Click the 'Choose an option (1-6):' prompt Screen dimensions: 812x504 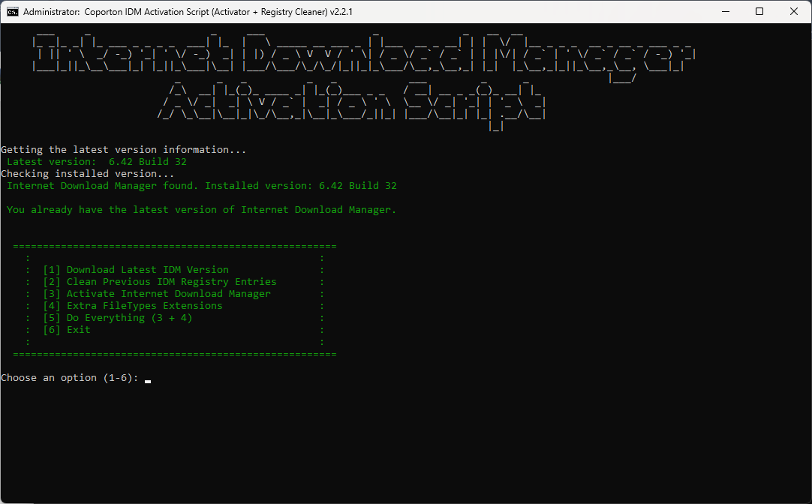pos(70,378)
